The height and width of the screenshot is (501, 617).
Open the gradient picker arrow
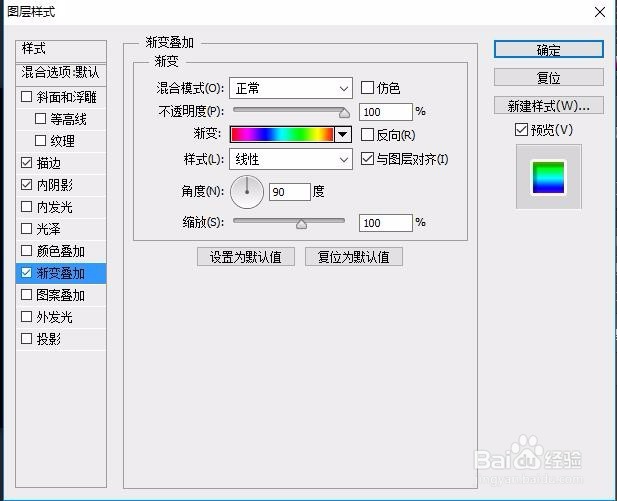(343, 135)
